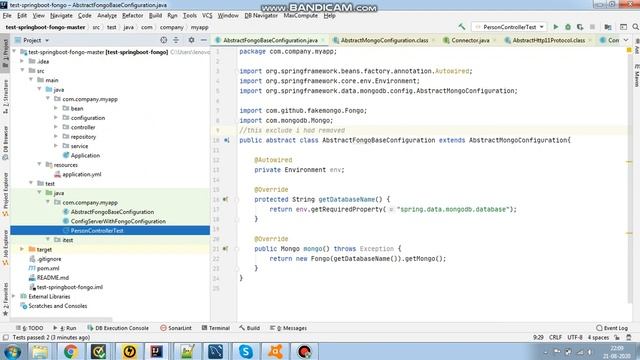
Task: Expand the .idea folder
Action: pos(22,61)
